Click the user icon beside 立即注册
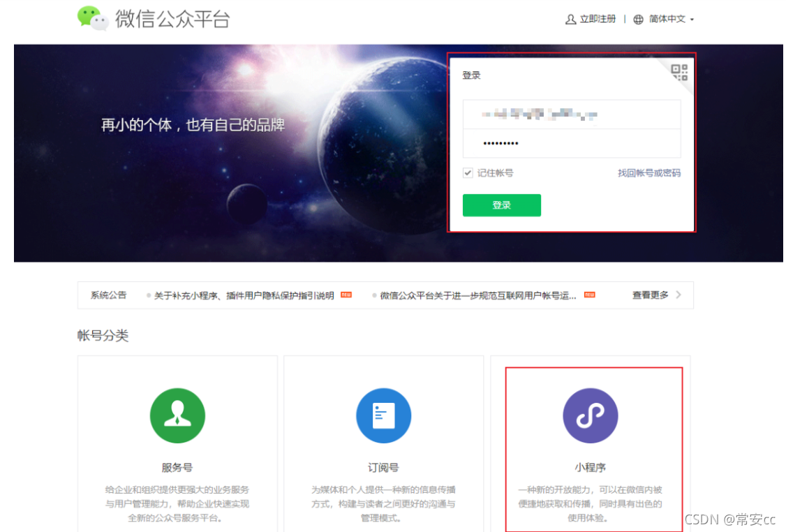Viewport: 786px width, 532px height. point(570,20)
